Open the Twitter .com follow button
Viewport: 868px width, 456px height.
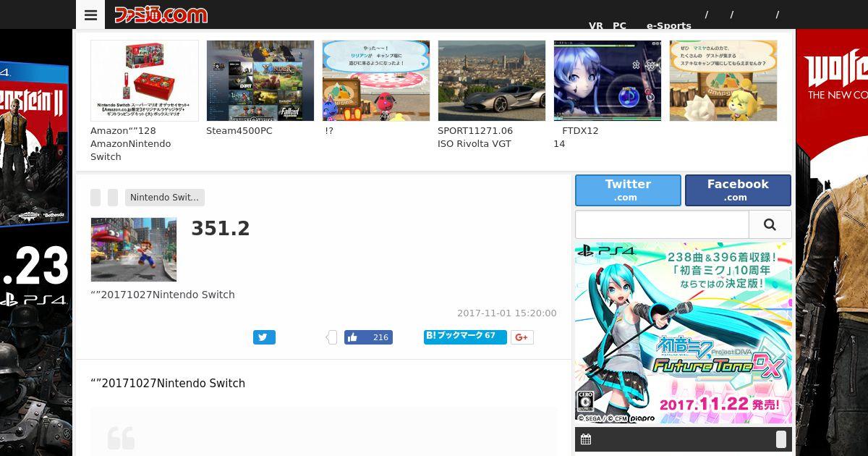[x=628, y=190]
